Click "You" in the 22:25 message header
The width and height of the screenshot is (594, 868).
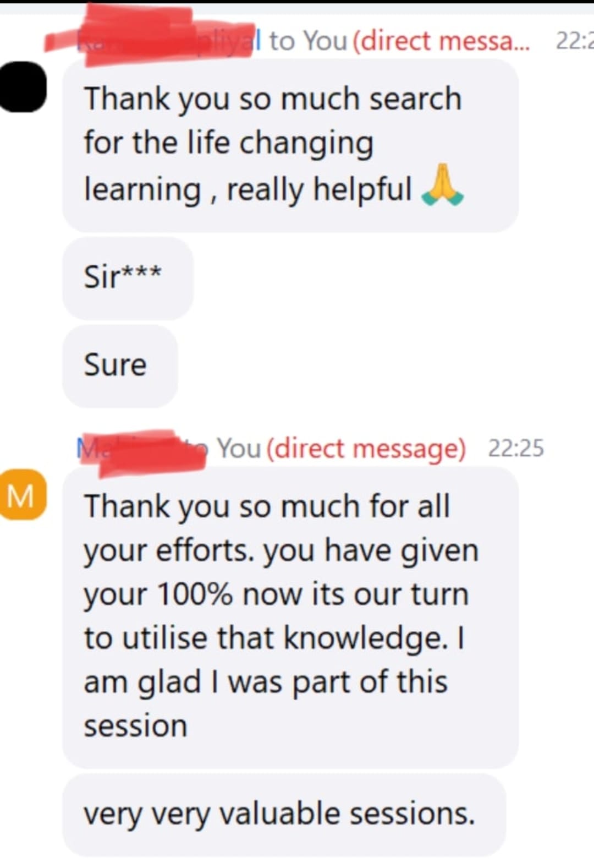click(x=239, y=448)
